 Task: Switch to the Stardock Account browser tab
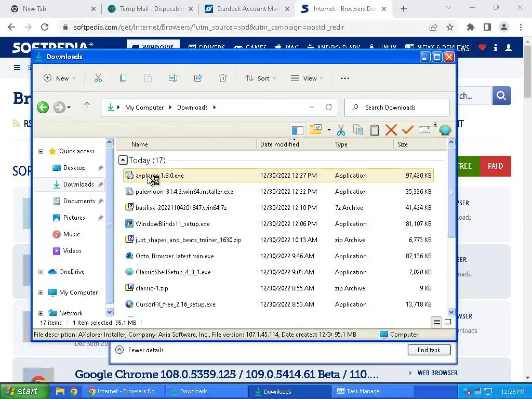248,9
